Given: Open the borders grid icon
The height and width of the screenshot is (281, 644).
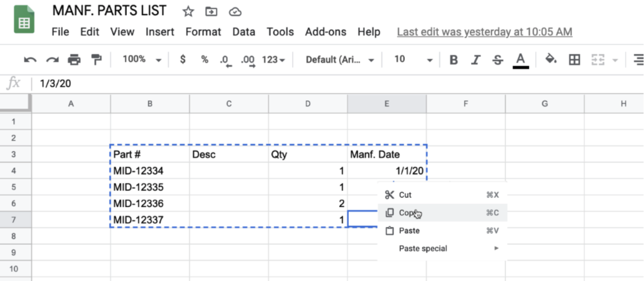Looking at the screenshot, I should point(574,60).
